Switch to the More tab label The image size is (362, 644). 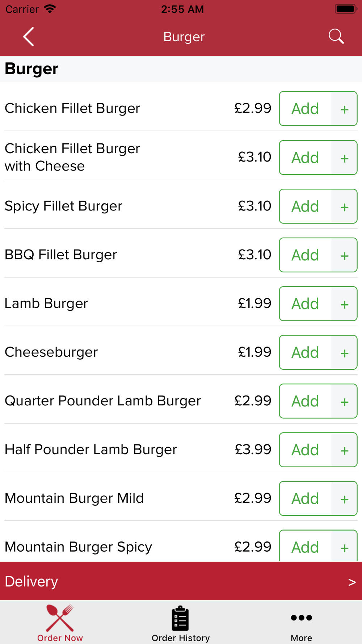tap(301, 638)
